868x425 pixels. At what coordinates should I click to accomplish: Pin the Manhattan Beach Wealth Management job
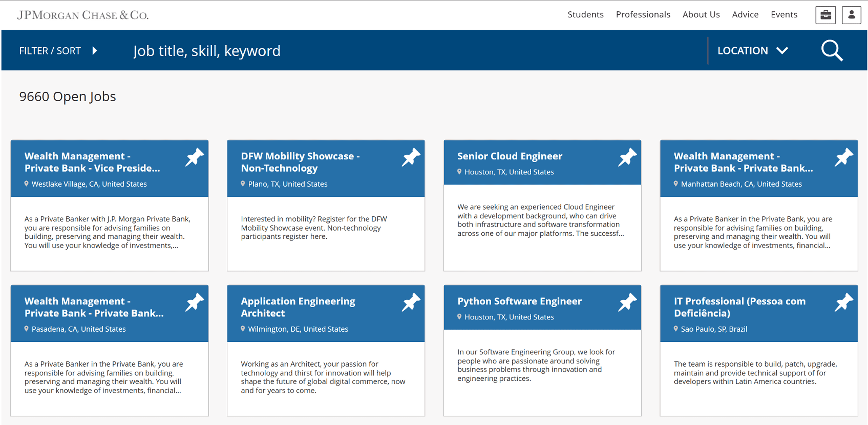click(x=844, y=157)
